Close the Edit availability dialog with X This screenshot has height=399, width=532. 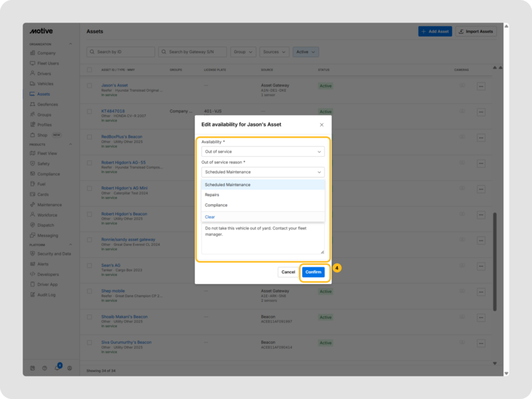322,124
